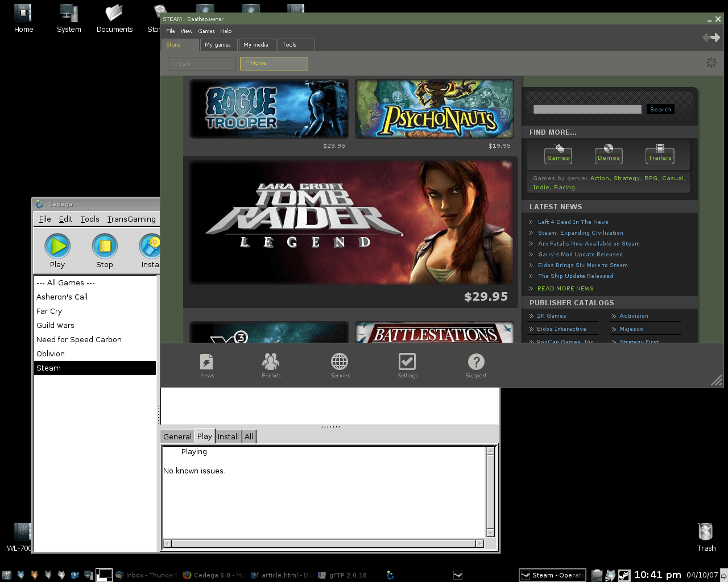This screenshot has width=728, height=582.
Task: Click the Cedega 6.0 taskbar entry
Action: click(x=214, y=575)
